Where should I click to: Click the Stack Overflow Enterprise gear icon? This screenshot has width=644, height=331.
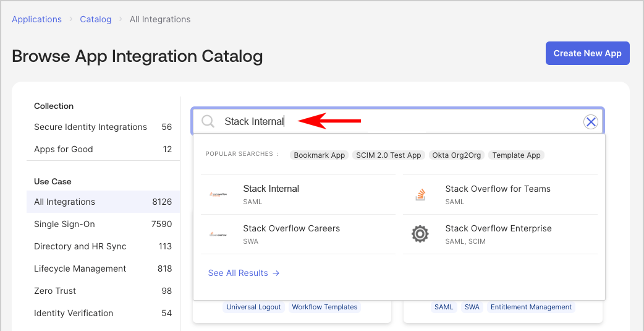pyautogui.click(x=420, y=234)
